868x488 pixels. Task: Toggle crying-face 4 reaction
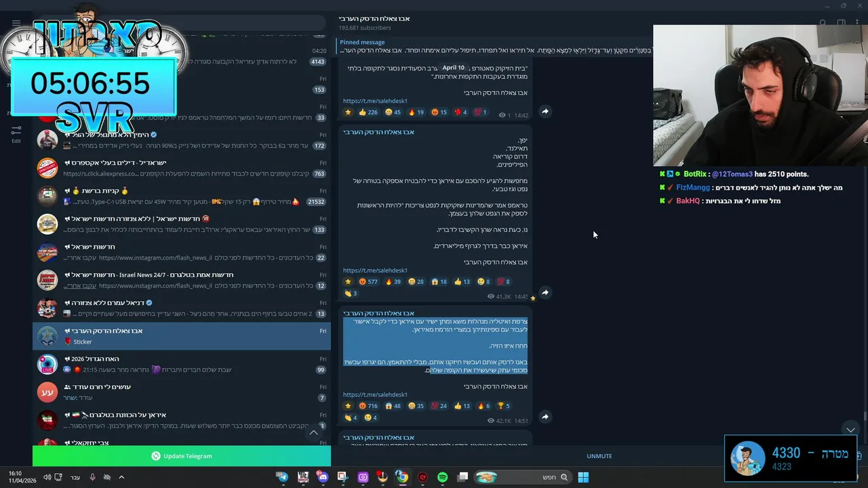370,418
